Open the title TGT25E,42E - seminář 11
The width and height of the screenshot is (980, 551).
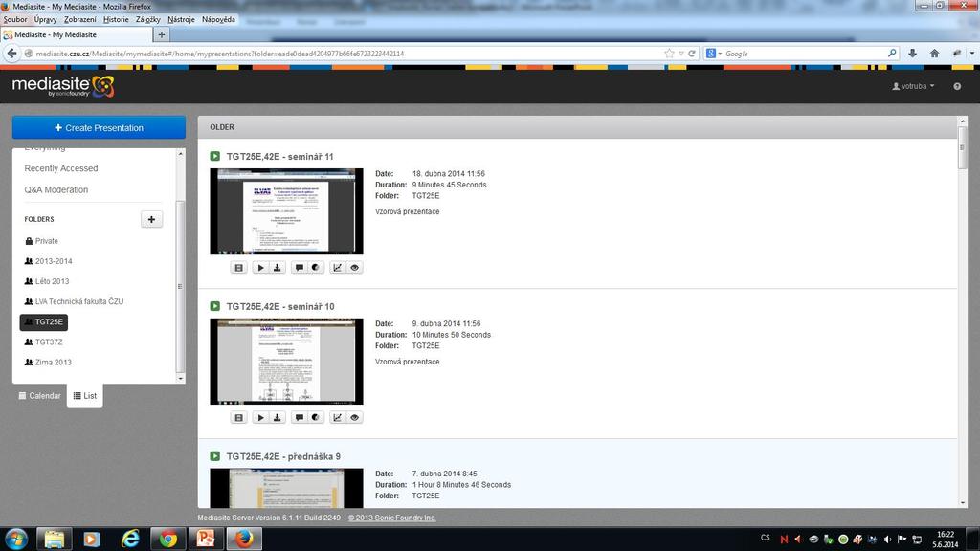coord(280,156)
